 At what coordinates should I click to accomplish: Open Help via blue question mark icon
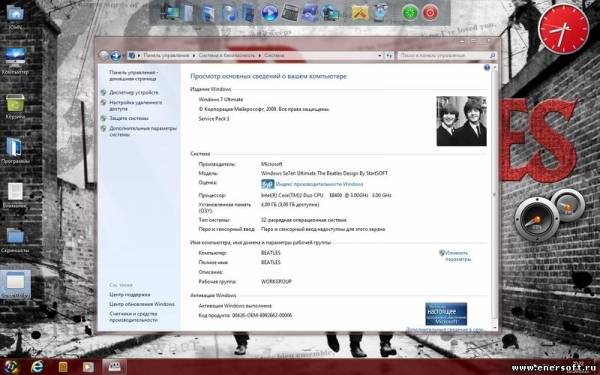tap(487, 68)
